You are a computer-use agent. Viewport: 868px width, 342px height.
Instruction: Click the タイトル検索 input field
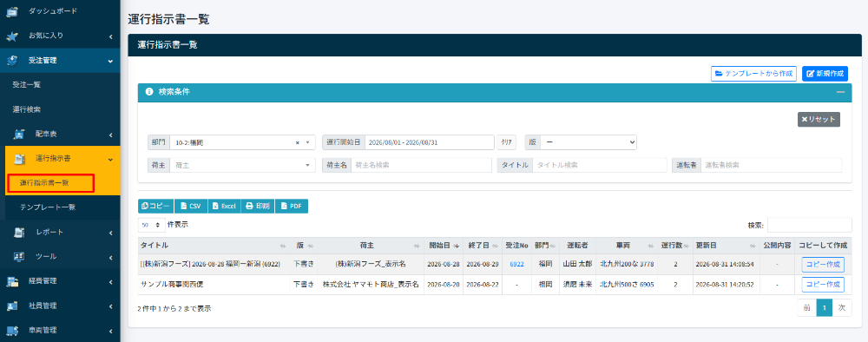coord(600,165)
